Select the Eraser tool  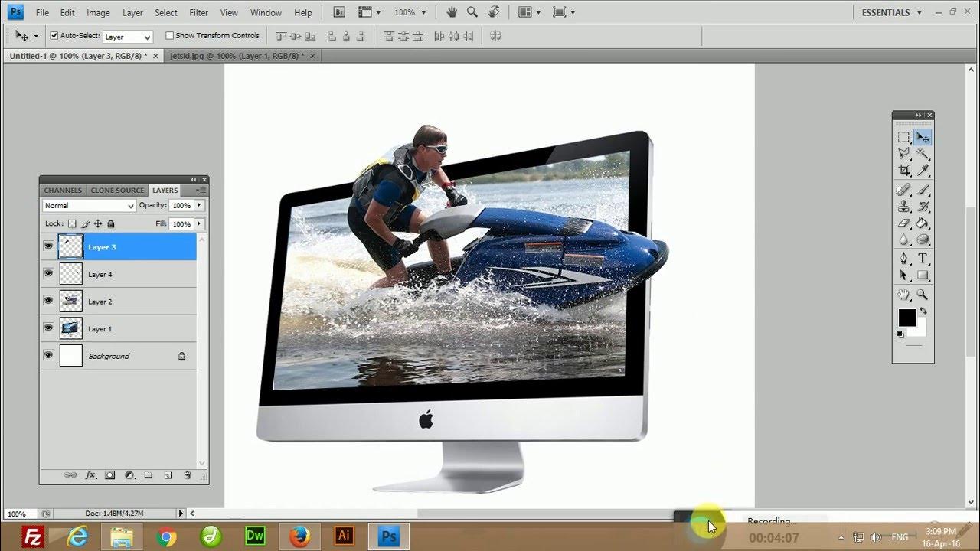click(x=904, y=223)
